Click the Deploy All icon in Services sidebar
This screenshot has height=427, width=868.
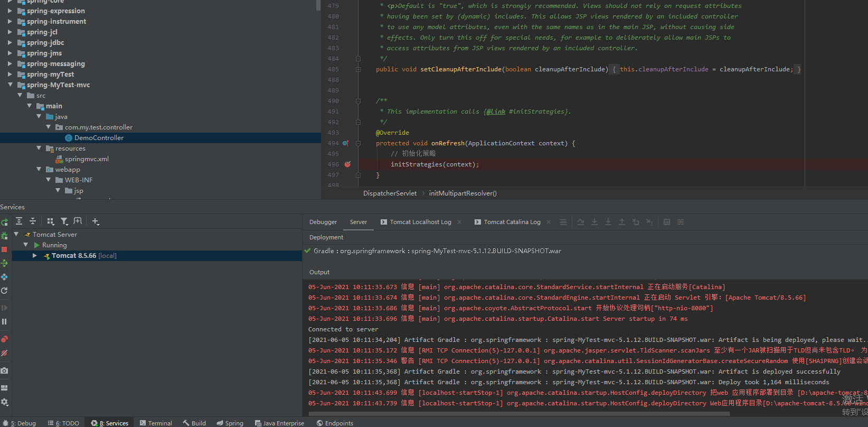4,263
